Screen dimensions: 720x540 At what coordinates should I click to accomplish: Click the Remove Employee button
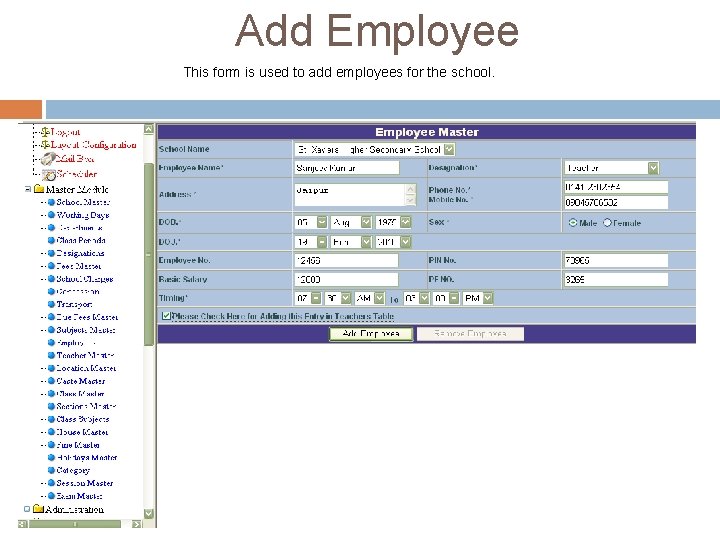(x=470, y=334)
